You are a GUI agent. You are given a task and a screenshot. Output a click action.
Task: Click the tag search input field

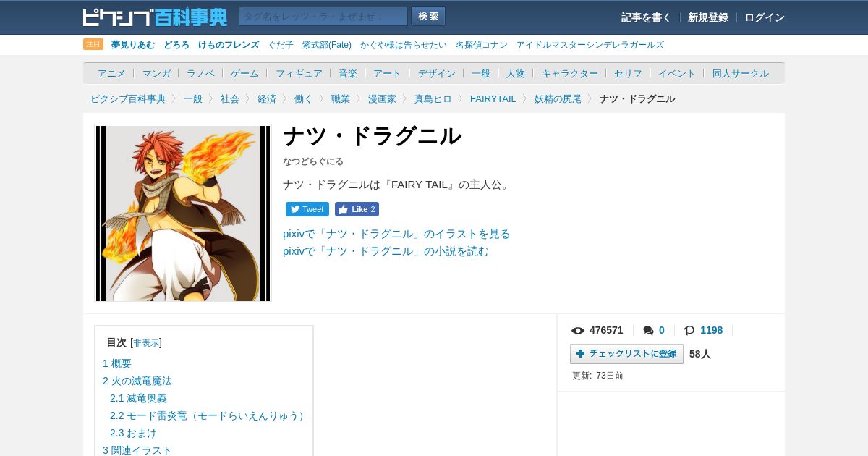[323, 17]
